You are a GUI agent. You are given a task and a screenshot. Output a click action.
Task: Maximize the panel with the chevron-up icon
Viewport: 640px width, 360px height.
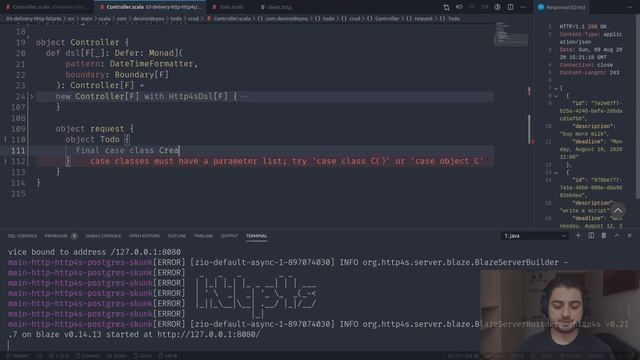click(617, 236)
